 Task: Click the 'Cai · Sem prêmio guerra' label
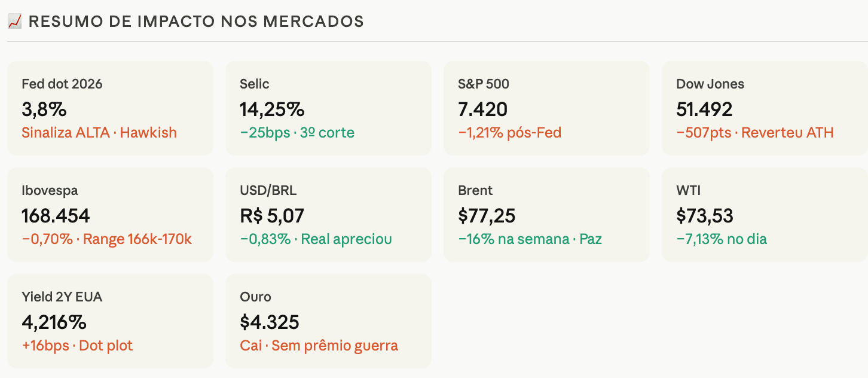point(319,346)
